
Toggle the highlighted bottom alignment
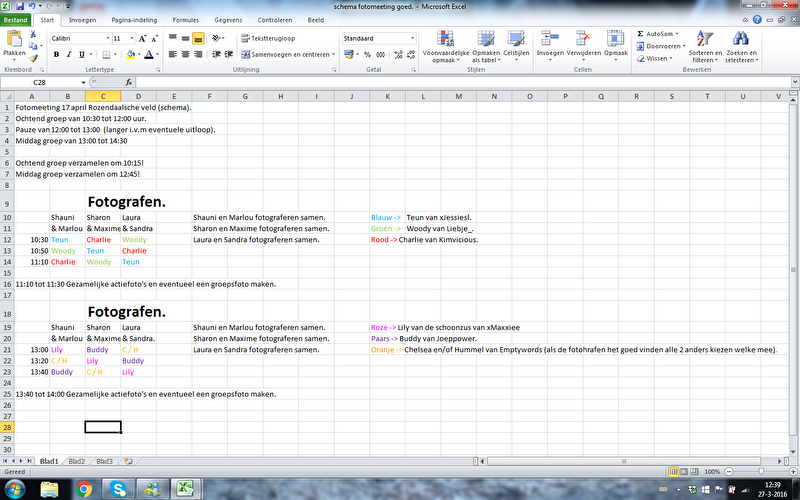tap(198, 38)
